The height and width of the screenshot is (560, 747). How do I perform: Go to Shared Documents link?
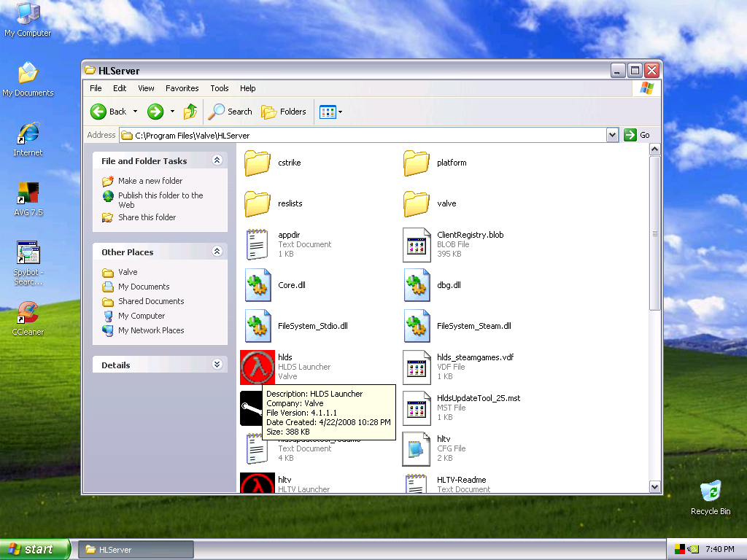(x=151, y=301)
